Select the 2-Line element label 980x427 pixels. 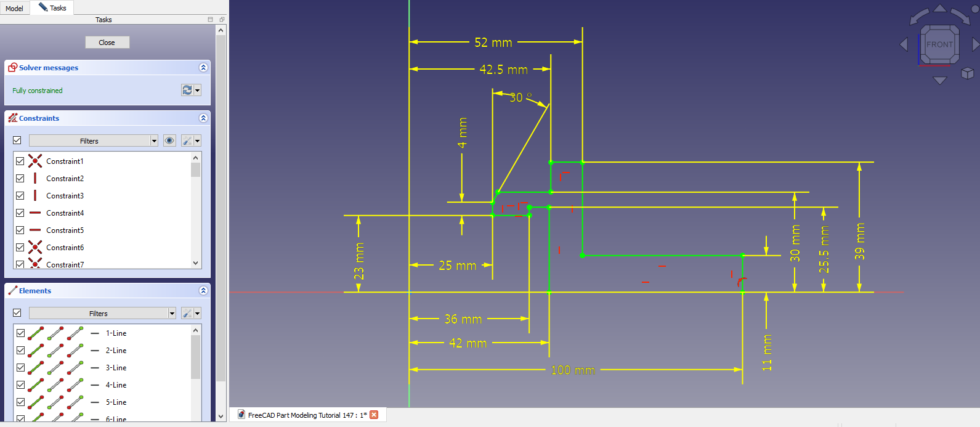coord(116,351)
